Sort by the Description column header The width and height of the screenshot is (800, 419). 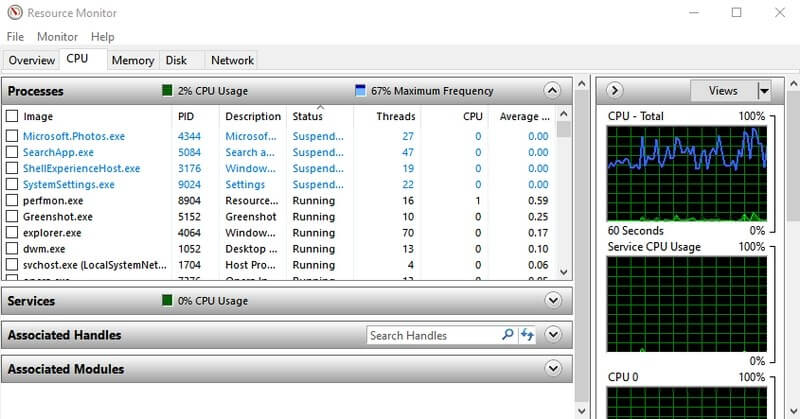pos(253,116)
